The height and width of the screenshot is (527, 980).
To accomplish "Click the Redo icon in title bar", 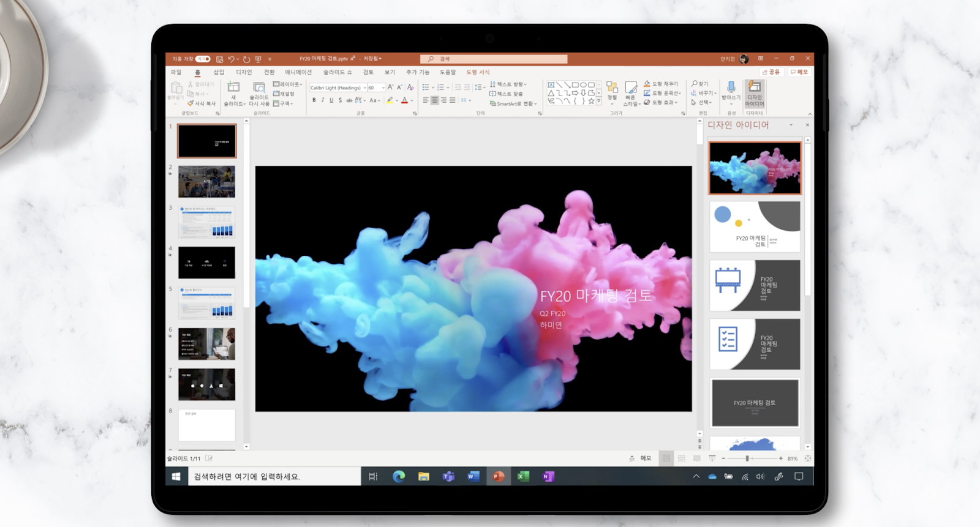I will pyautogui.click(x=246, y=59).
